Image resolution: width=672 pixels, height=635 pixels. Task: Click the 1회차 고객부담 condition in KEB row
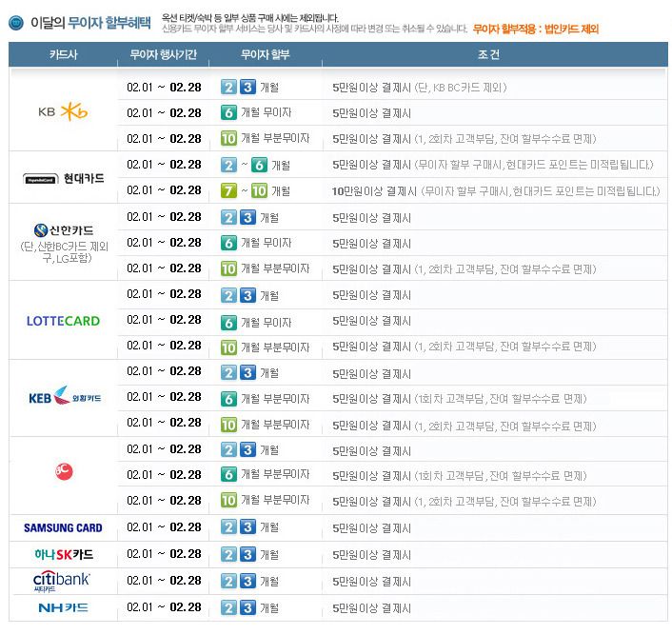coord(460,399)
